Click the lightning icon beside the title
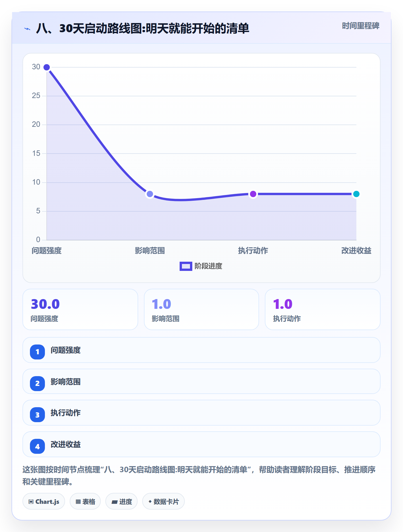 27,29
